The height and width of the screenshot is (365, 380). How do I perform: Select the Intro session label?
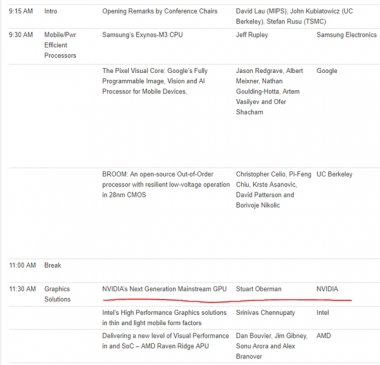tap(51, 11)
